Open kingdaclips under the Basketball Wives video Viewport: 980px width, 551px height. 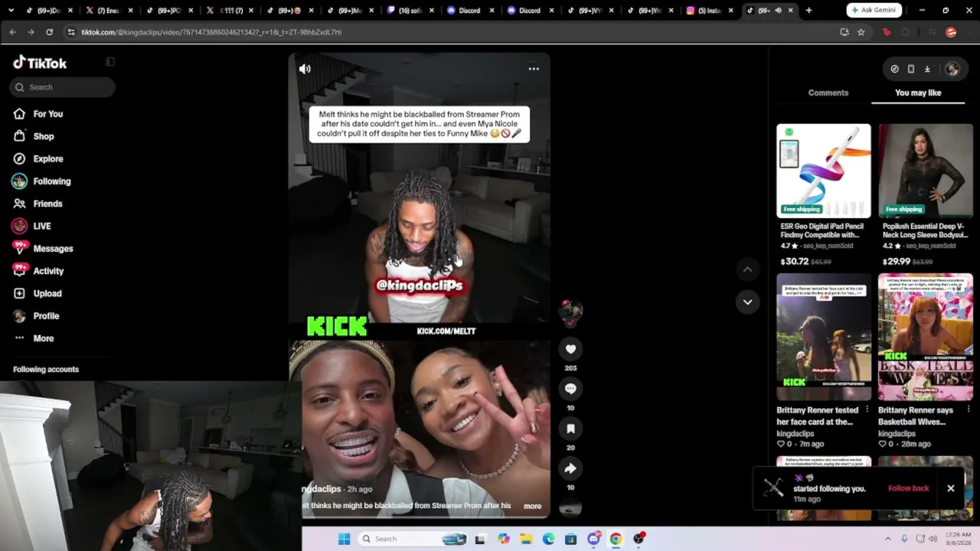click(897, 434)
